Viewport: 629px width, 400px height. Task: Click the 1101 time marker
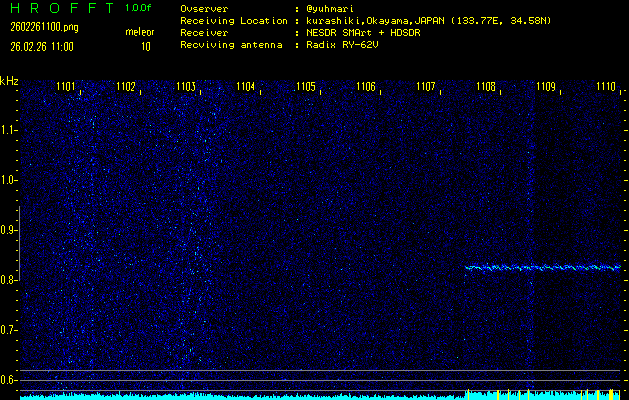[66, 87]
